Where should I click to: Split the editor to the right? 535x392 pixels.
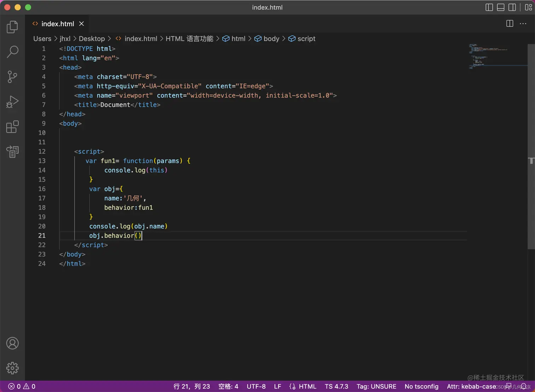510,24
